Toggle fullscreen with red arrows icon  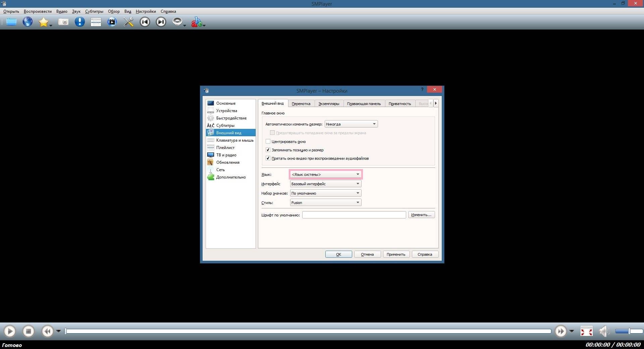(587, 332)
